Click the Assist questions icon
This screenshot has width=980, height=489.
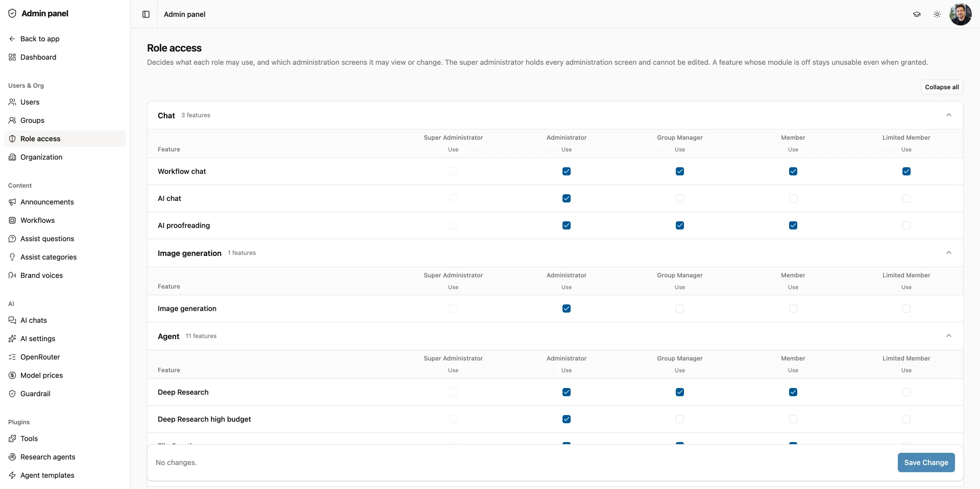click(12, 239)
